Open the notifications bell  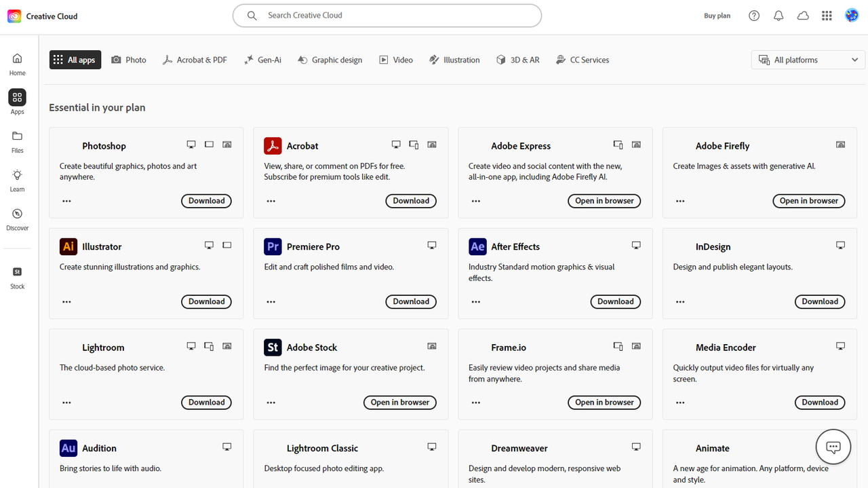778,16
